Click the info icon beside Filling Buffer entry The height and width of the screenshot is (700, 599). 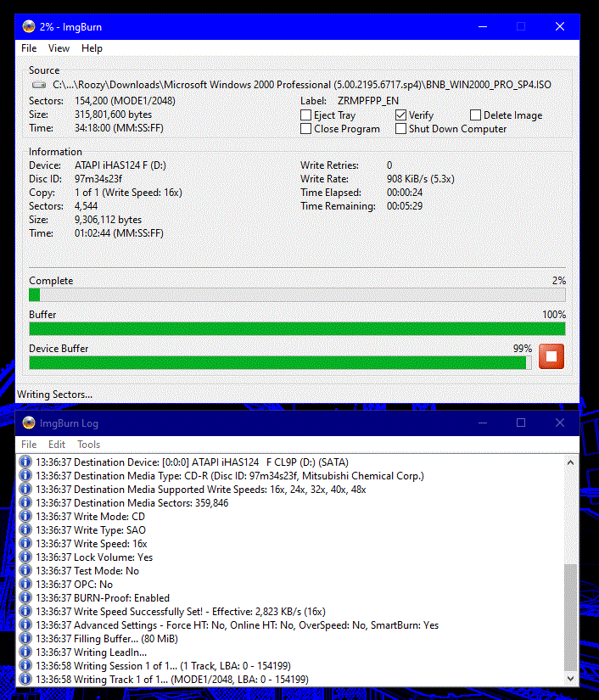pos(26,638)
